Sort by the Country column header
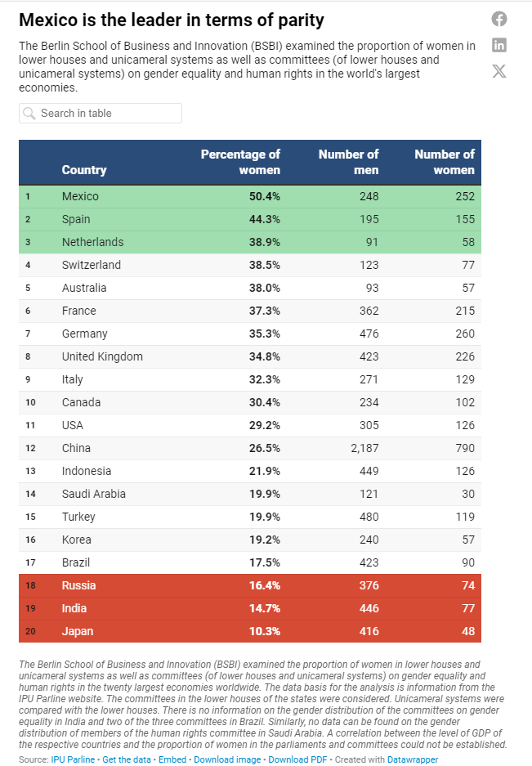This screenshot has height=766, width=532. click(x=84, y=170)
